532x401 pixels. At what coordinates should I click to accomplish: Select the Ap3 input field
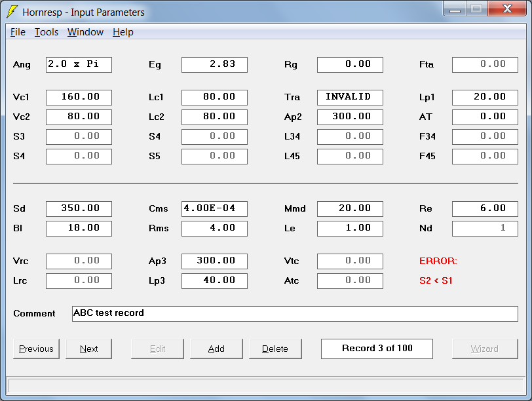point(214,261)
